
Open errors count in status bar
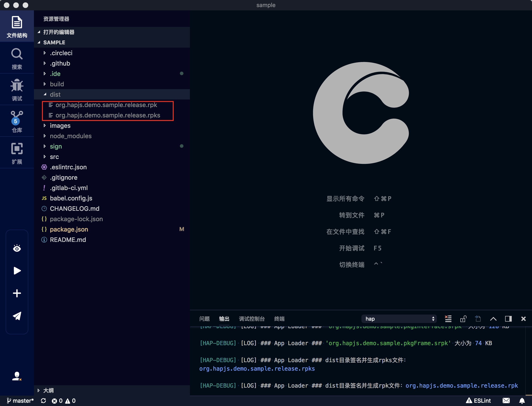click(57, 401)
